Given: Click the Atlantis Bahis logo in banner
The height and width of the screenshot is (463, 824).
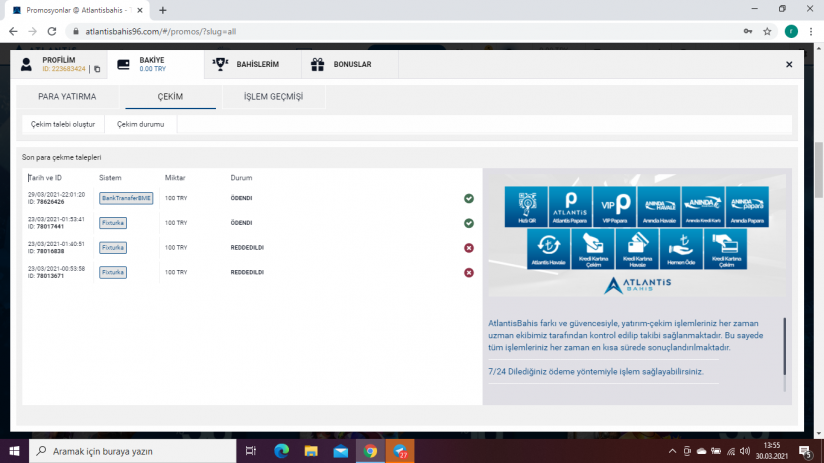Looking at the screenshot, I should 637,285.
